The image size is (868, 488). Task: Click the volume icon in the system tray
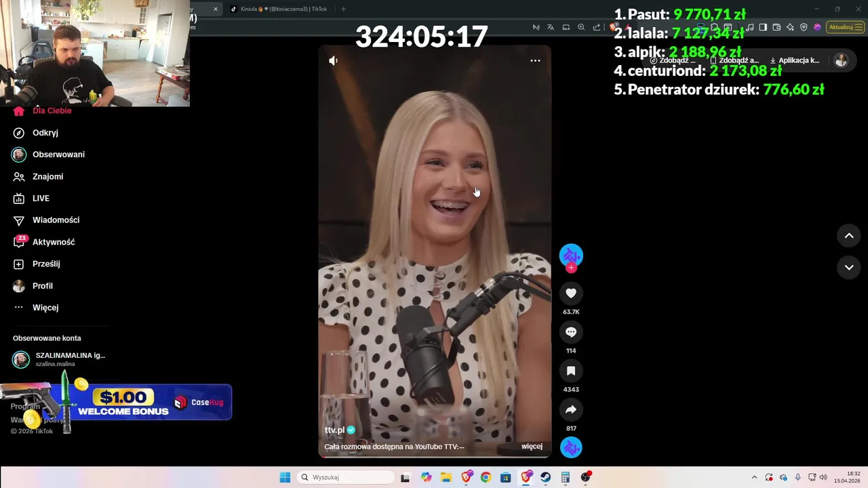[823, 477]
